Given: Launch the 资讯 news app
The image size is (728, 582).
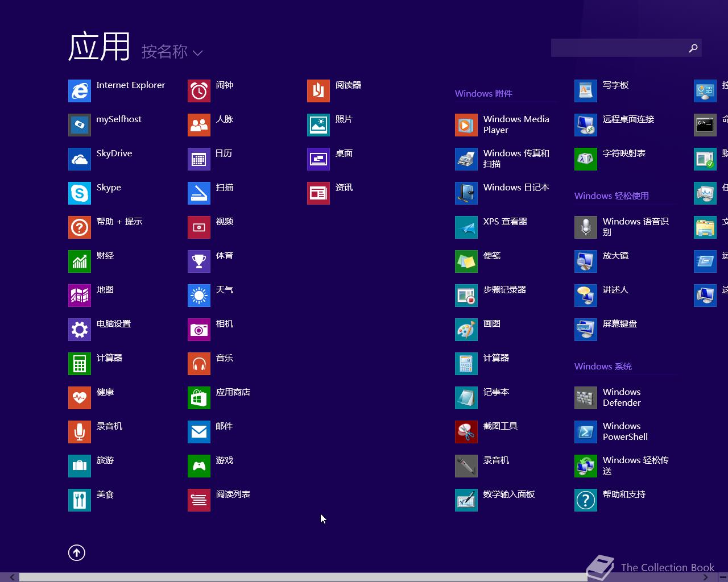Looking at the screenshot, I should pyautogui.click(x=318, y=193).
